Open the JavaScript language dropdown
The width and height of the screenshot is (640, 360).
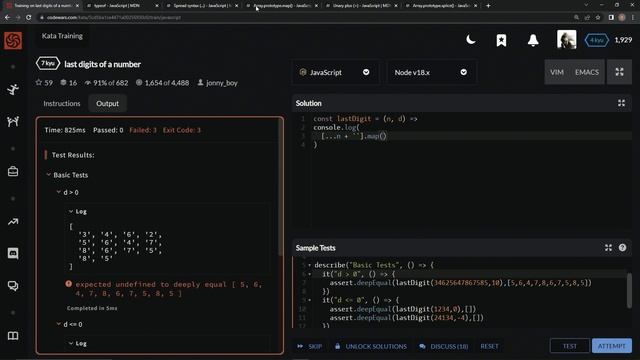(x=335, y=72)
